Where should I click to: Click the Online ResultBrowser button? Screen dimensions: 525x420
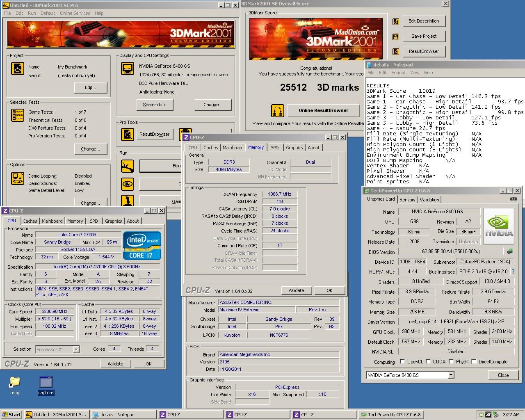(x=323, y=110)
